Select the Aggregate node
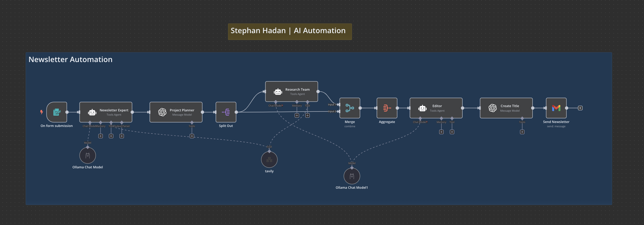 pos(387,108)
